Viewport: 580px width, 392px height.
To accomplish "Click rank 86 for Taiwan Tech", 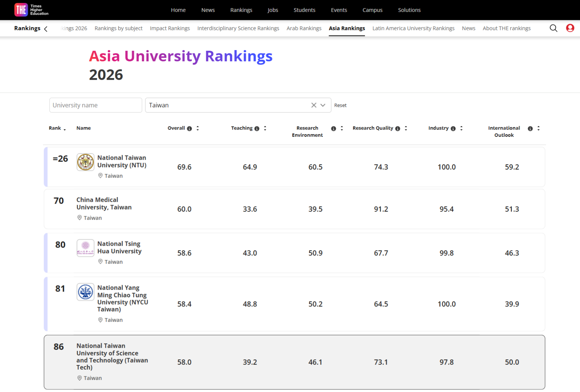I will (x=58, y=347).
